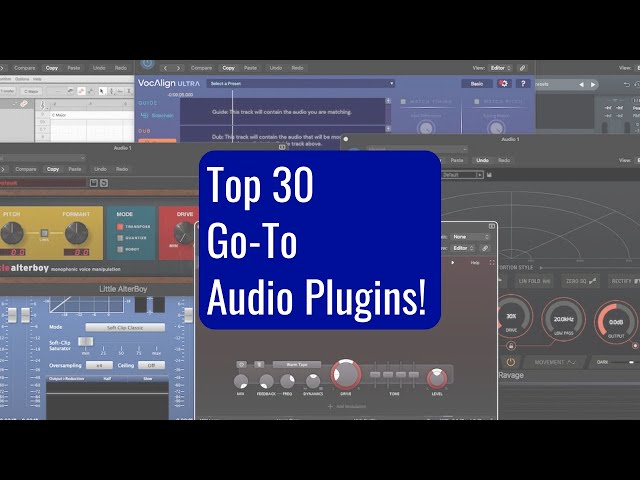Viewport: 640px width, 480px height.
Task: Go to next setting in VocAlign header
Action: click(178, 68)
